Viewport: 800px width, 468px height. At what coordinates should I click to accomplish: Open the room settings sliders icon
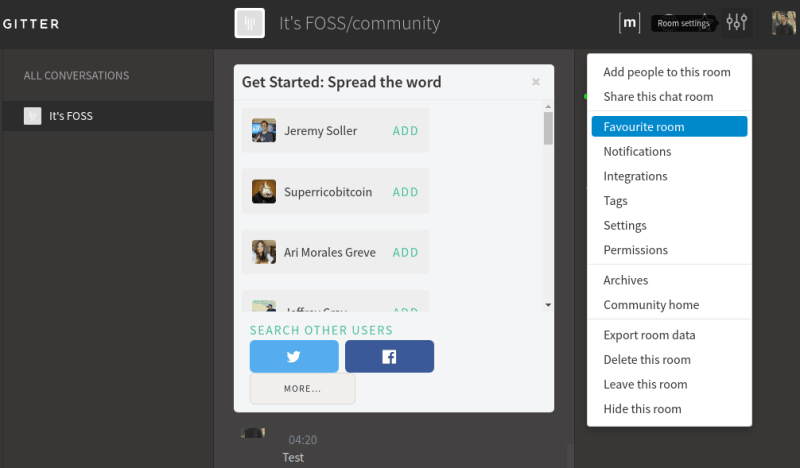(737, 22)
